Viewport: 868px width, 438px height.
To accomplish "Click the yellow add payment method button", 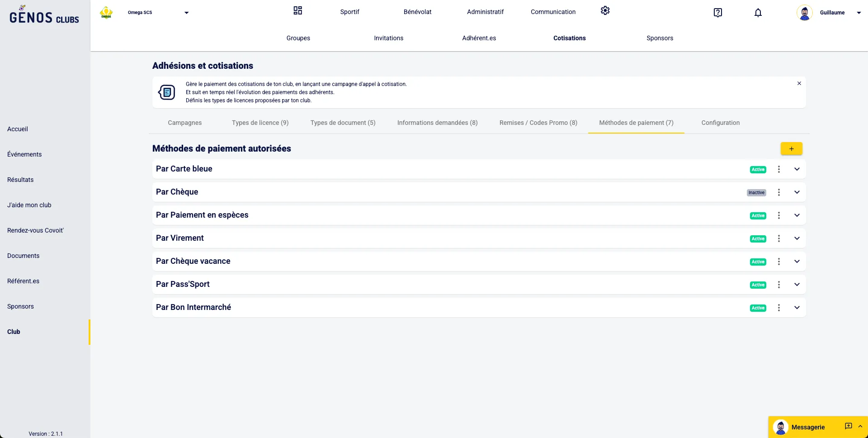I will coord(791,149).
